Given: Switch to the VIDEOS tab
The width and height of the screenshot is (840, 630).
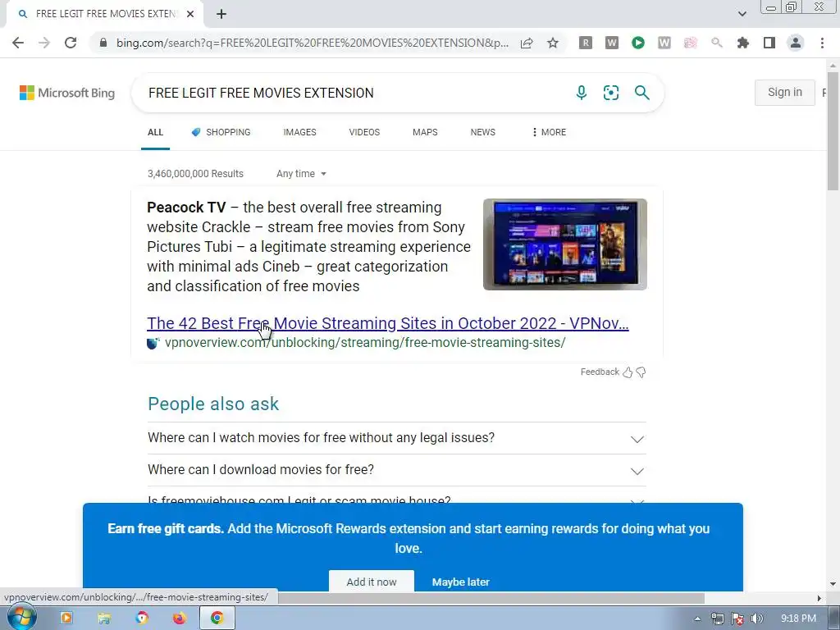Looking at the screenshot, I should (x=364, y=132).
